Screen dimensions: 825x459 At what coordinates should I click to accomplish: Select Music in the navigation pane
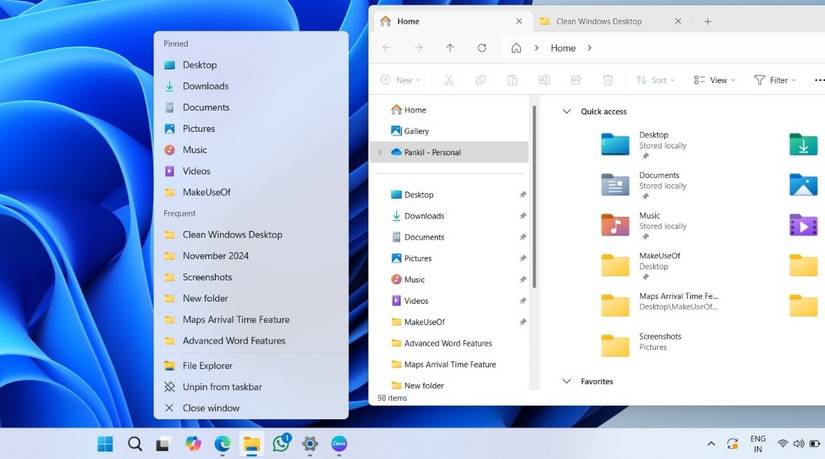point(450,280)
